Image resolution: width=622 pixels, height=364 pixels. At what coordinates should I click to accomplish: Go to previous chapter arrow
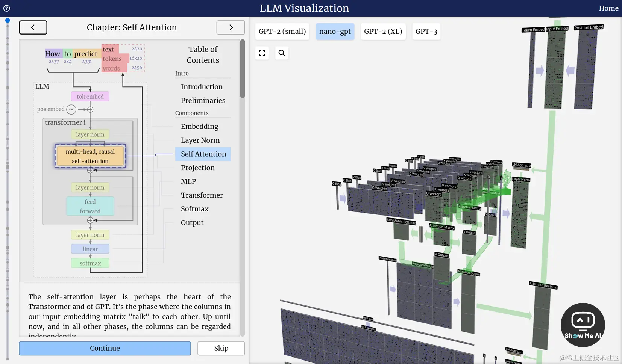click(x=33, y=27)
